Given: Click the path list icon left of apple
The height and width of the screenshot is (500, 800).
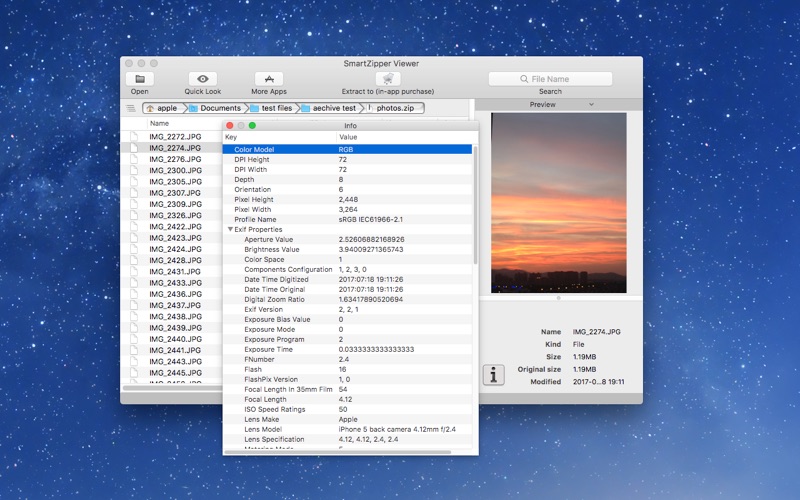Looking at the screenshot, I should pyautogui.click(x=131, y=108).
